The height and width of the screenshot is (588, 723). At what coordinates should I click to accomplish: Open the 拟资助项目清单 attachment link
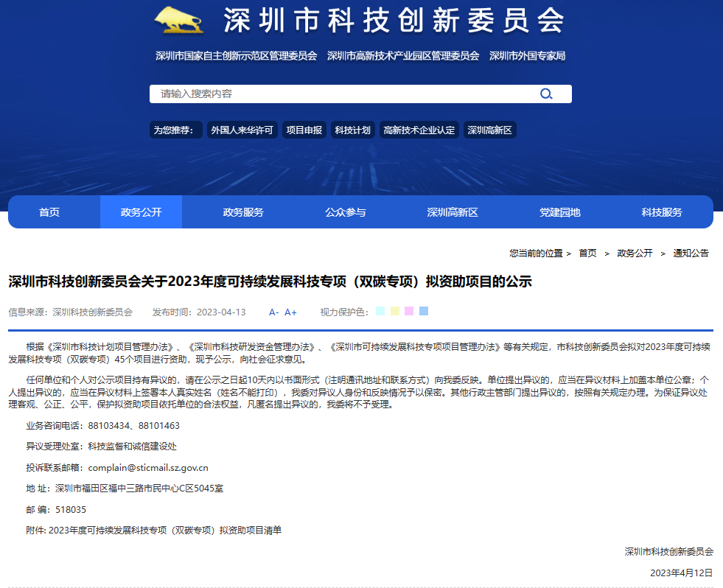pos(165,530)
